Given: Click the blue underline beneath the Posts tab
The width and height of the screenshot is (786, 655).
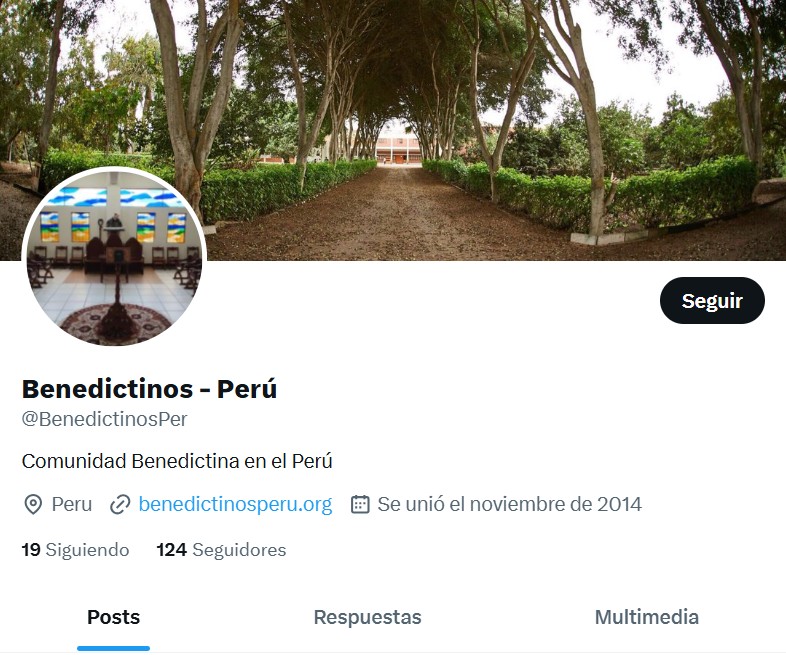Looking at the screenshot, I should [x=114, y=648].
